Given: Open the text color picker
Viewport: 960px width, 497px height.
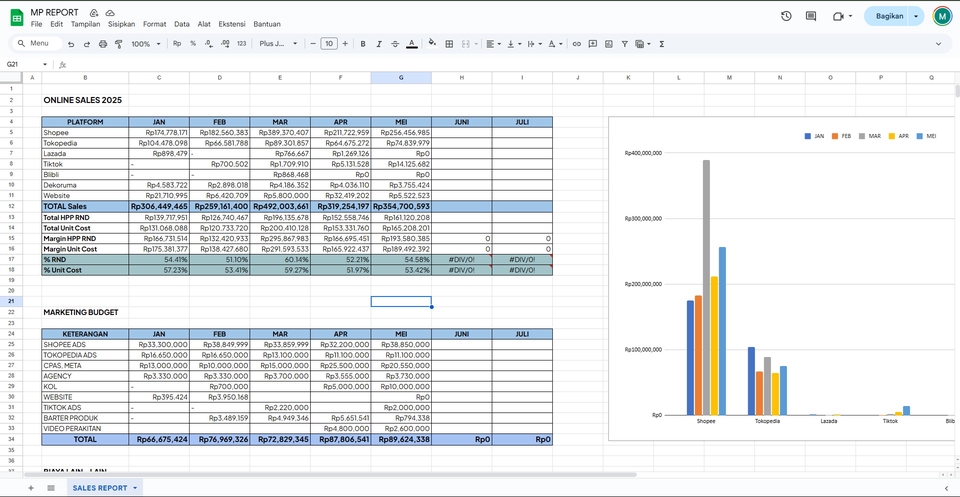Looking at the screenshot, I should coord(411,44).
